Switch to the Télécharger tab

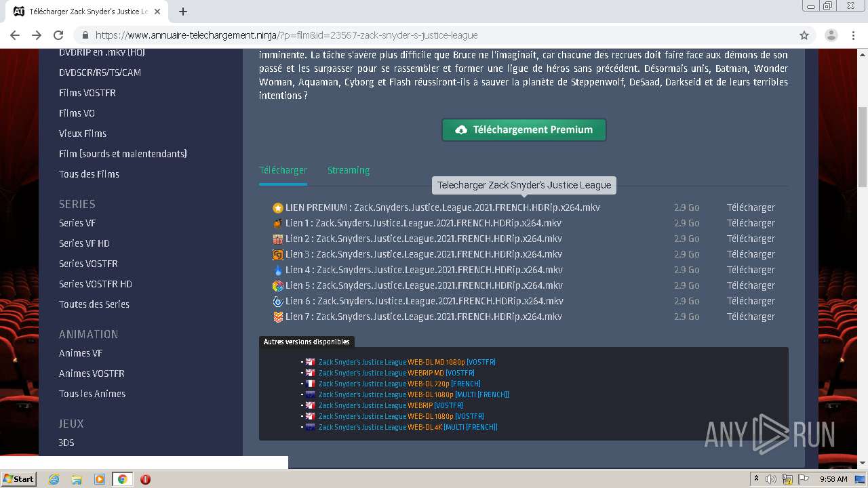pos(283,170)
